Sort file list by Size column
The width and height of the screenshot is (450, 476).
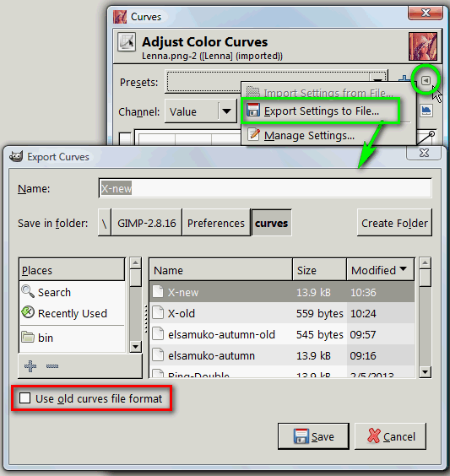point(319,269)
